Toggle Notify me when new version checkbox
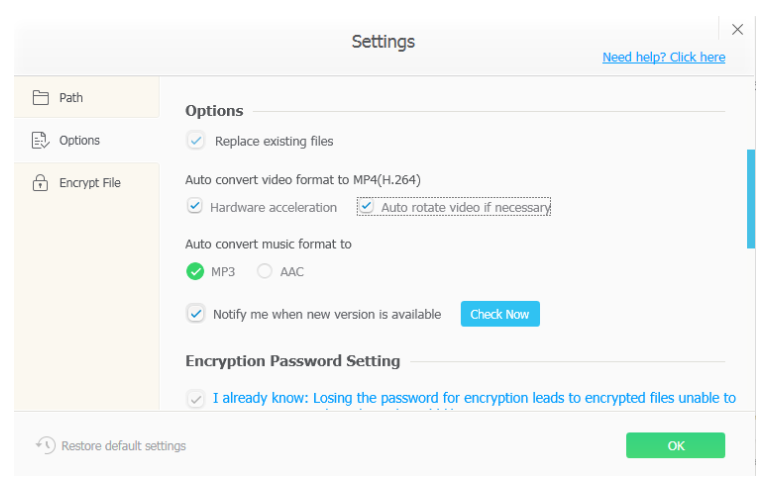 (x=196, y=314)
